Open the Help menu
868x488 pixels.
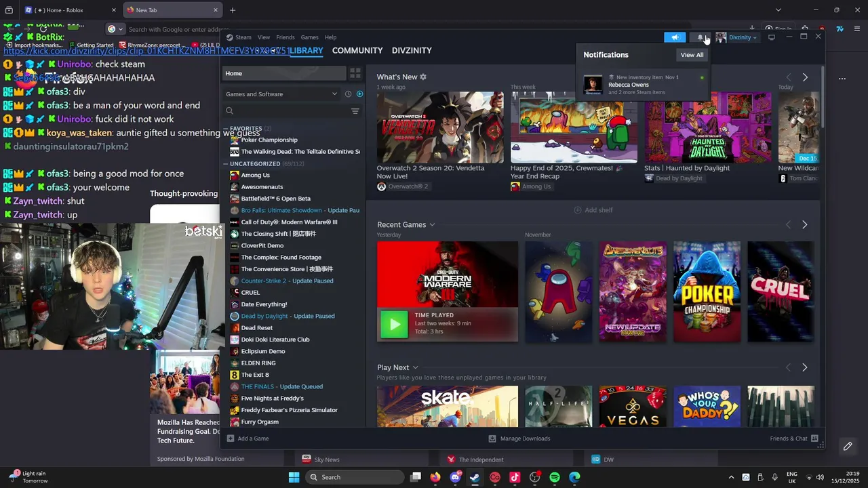(330, 37)
